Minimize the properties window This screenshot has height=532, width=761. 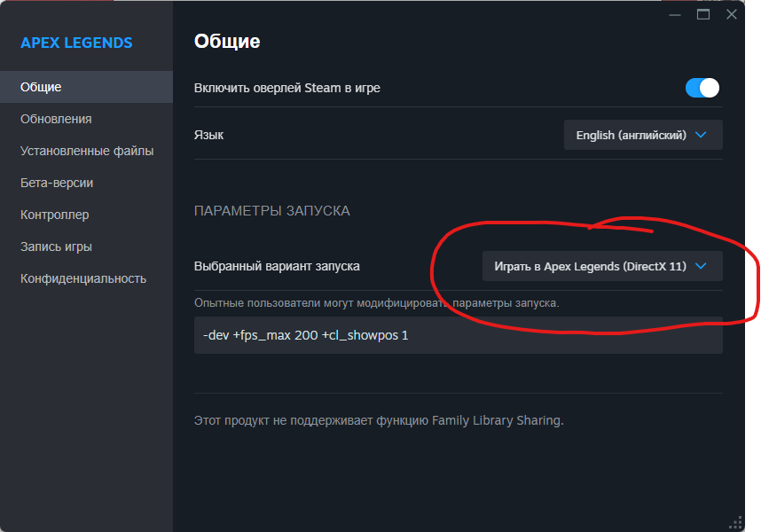coord(675,14)
